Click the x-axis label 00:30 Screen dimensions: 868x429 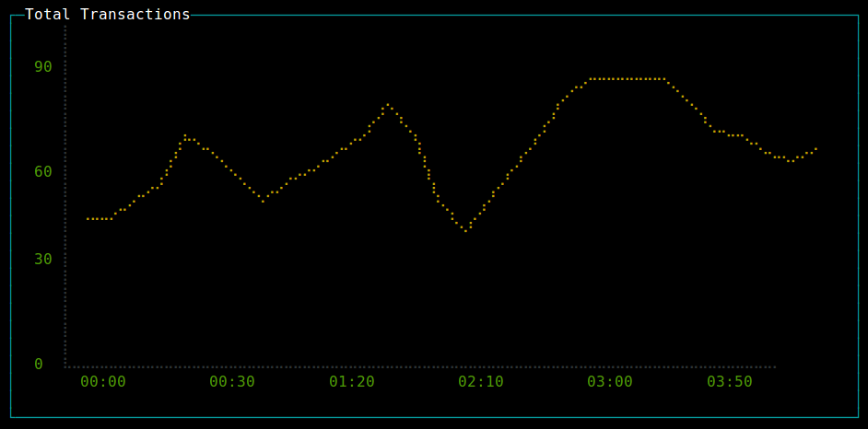tap(232, 381)
